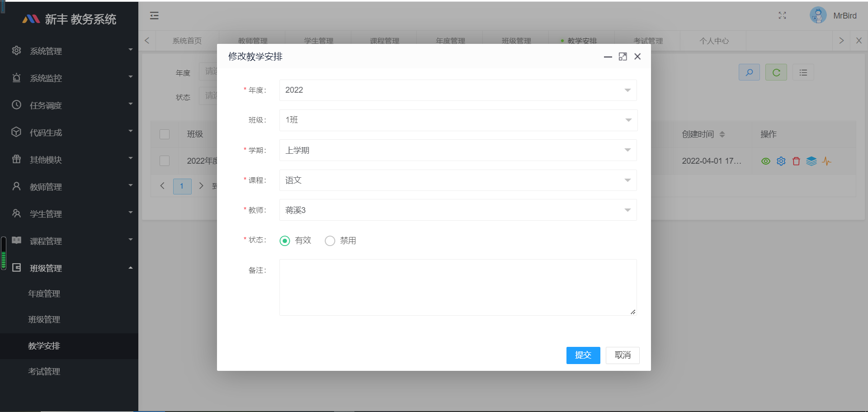Sort by 创建时间 column arrows
868x412 pixels.
[722, 134]
